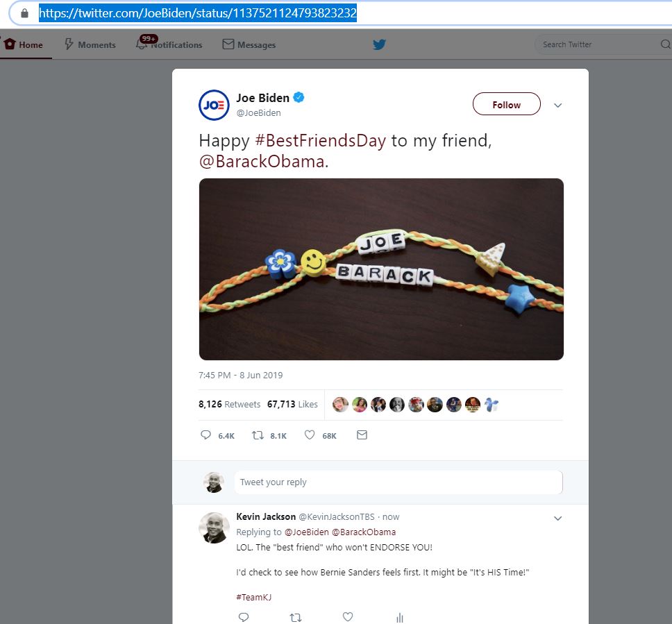The image size is (672, 624).
Task: Click the retweet icon showing 8.1K
Action: pyautogui.click(x=257, y=435)
